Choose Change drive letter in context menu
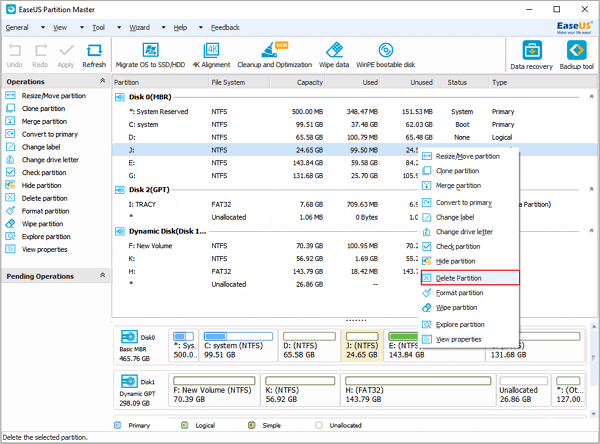Screen dimensions: 600x444 [470, 232]
